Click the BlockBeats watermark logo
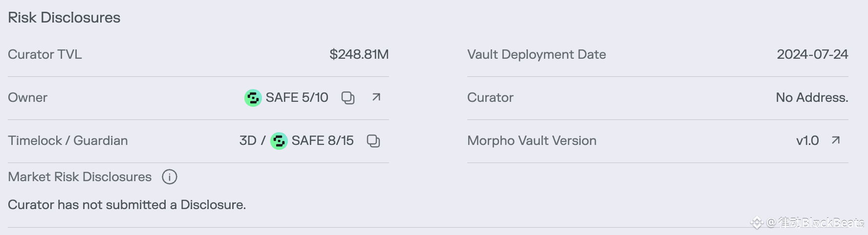The width and height of the screenshot is (868, 235). 757,223
